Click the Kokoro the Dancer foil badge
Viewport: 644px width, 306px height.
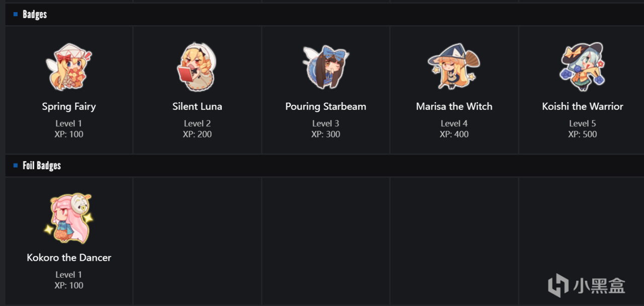69,218
